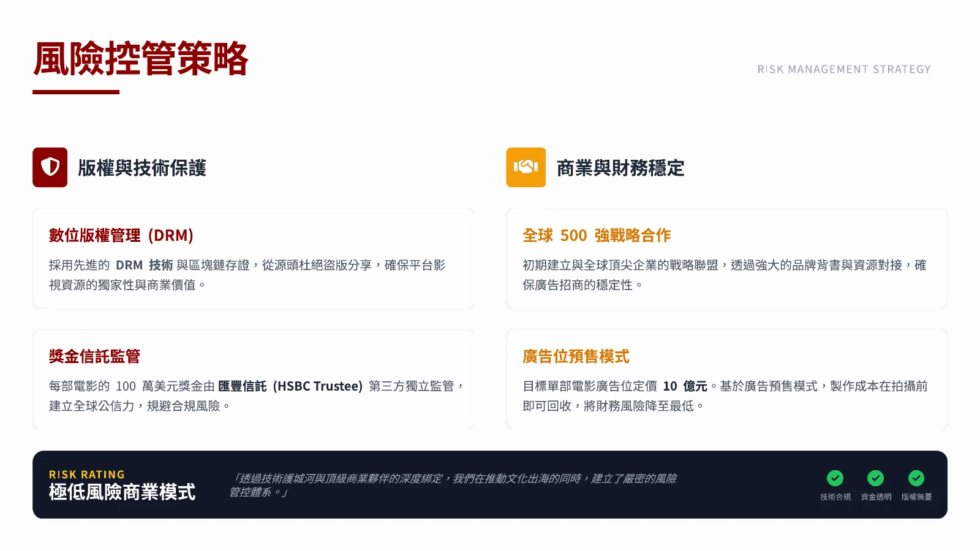Click the bold DRM 技術 phrase
This screenshot has width=980, height=551.
click(145, 265)
